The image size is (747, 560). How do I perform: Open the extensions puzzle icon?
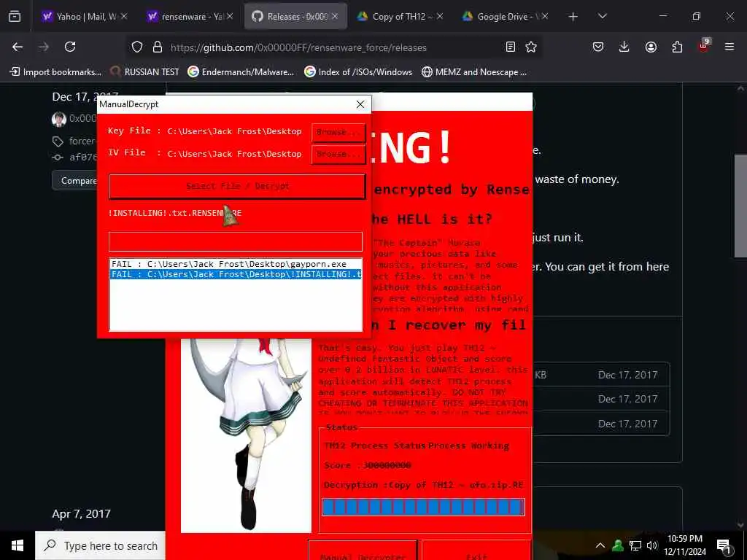[677, 47]
